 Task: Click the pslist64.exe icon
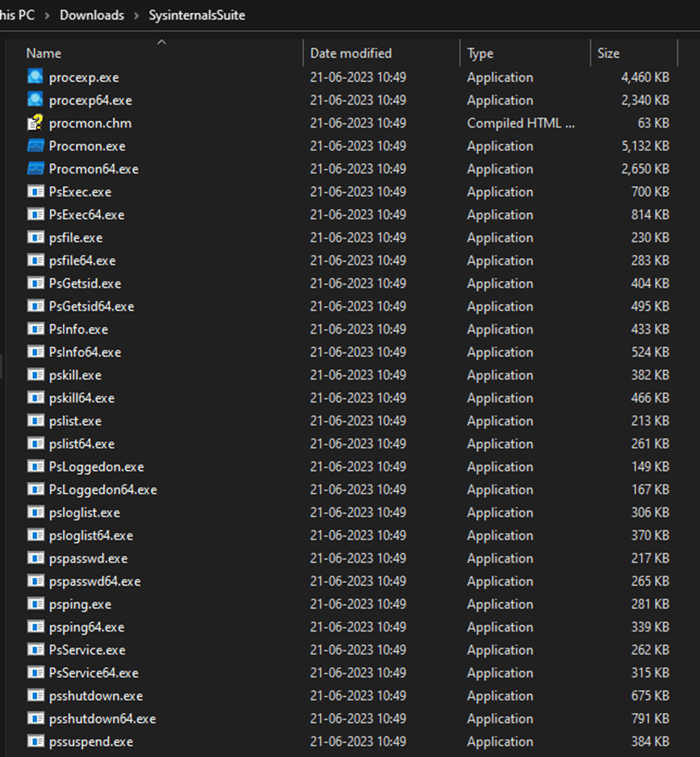point(35,443)
